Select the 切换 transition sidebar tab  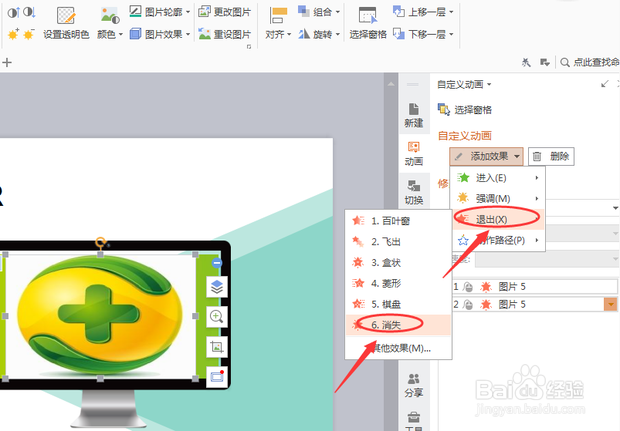tap(414, 193)
